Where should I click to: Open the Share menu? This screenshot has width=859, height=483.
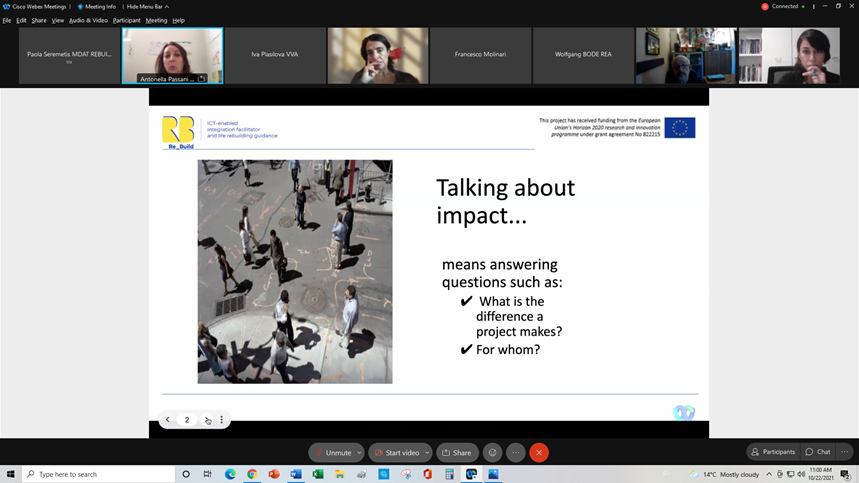tap(39, 20)
